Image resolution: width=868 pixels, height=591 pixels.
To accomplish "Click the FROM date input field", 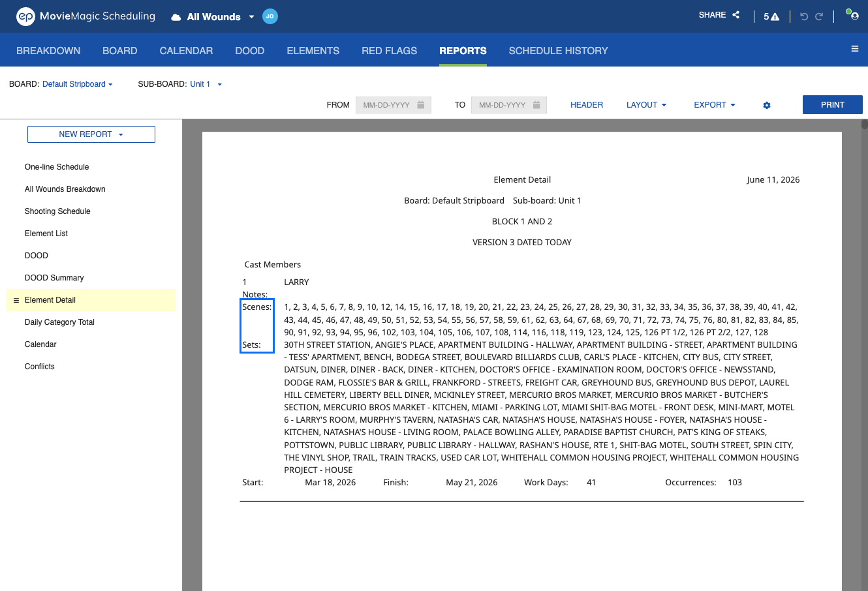I will [x=394, y=105].
